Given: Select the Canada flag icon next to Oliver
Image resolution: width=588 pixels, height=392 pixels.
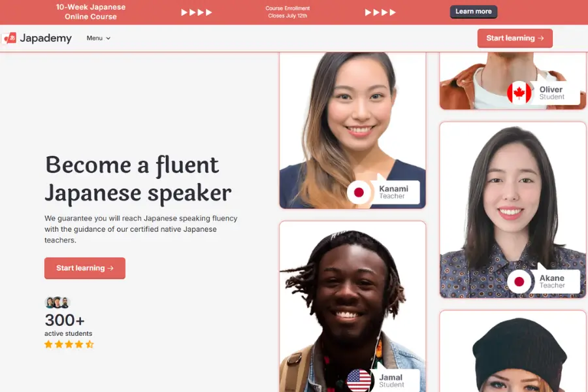Looking at the screenshot, I should 519,92.
